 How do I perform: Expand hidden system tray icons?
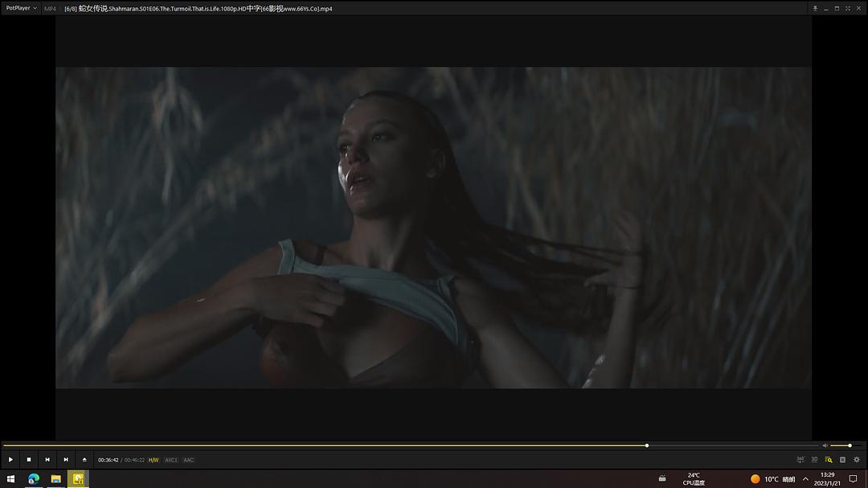(x=805, y=479)
